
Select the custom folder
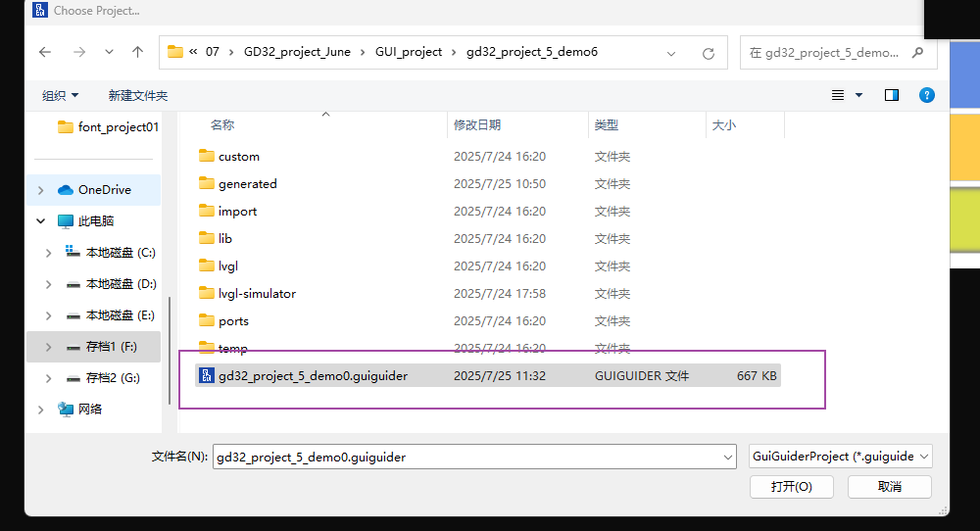pos(228,156)
